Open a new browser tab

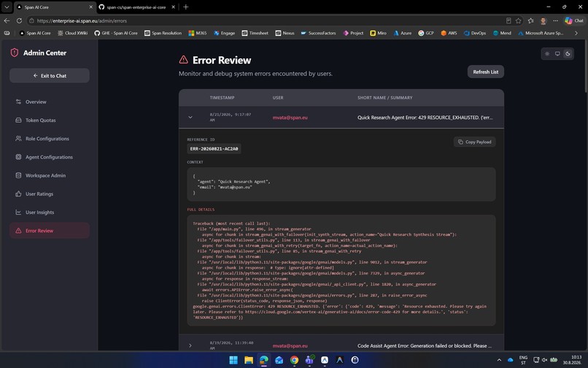coord(185,7)
